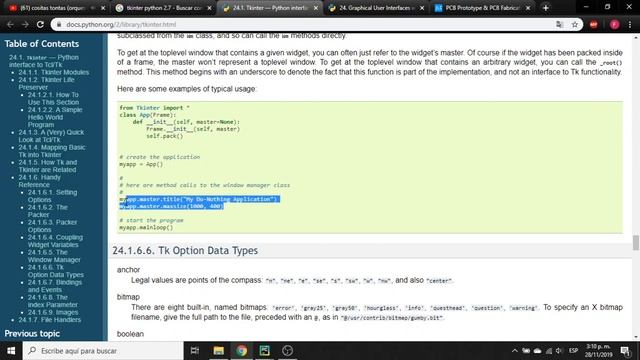Open 24.1.6.6 Tk Option Data Types sidebar link
This screenshot has height=360, width=640.
[56, 271]
